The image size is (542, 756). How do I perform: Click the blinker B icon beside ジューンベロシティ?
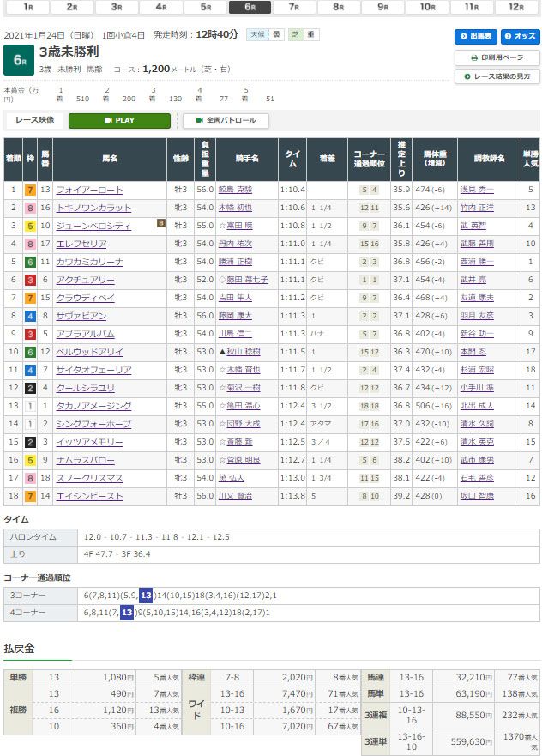point(160,223)
